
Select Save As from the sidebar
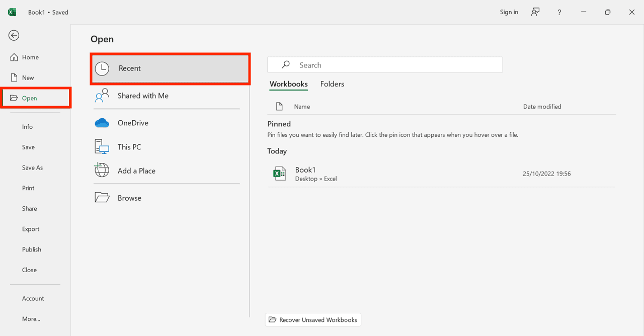click(32, 167)
